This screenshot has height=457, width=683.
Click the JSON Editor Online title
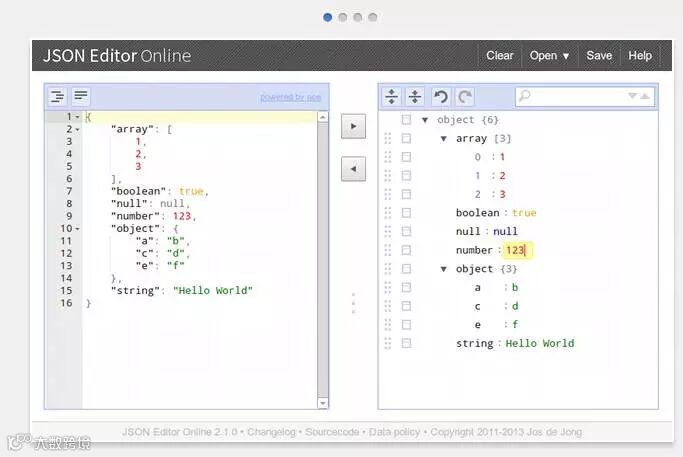117,56
